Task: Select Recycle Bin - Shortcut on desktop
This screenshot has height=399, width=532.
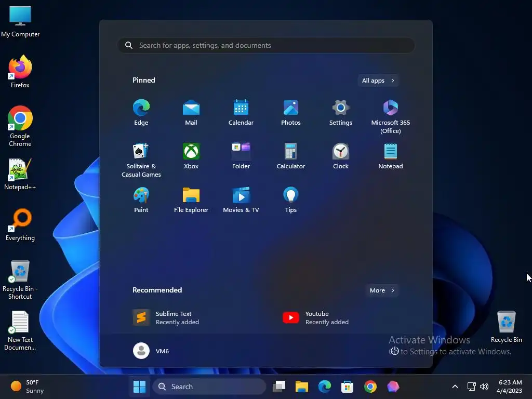Action: [20, 280]
